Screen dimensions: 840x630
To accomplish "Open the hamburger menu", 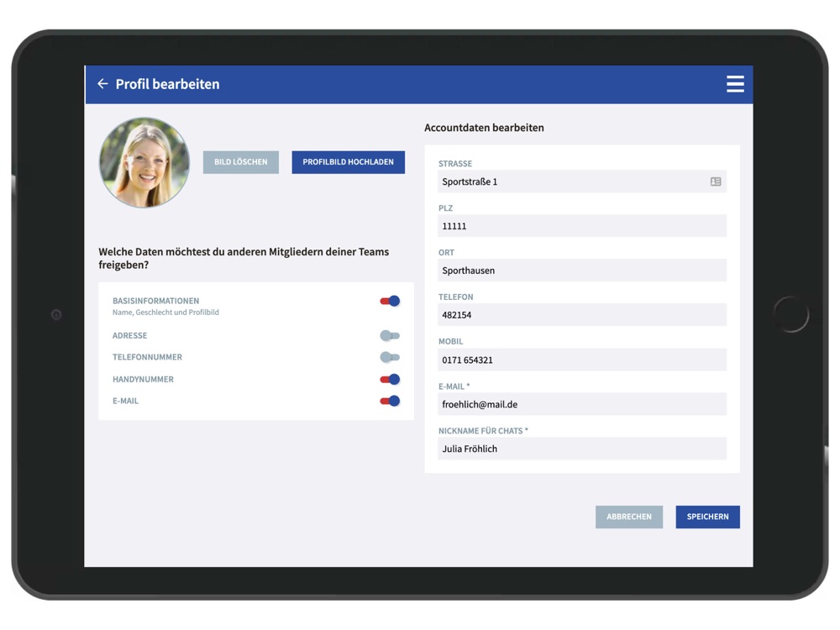I will coord(735,84).
